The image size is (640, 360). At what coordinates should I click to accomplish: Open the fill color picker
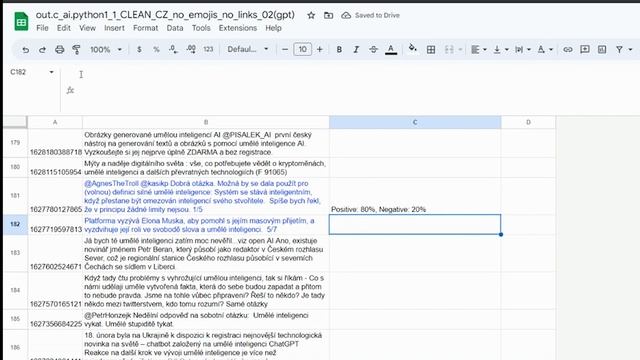(413, 49)
